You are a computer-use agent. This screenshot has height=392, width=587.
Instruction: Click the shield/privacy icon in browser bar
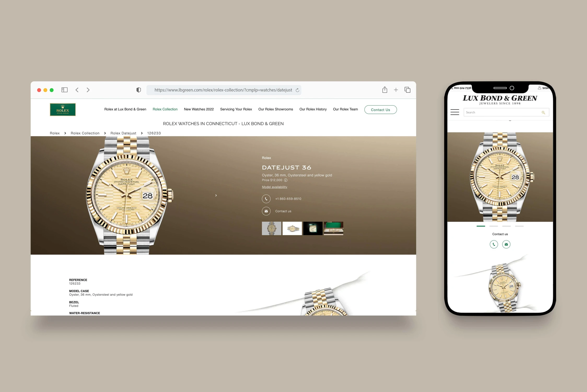point(139,90)
